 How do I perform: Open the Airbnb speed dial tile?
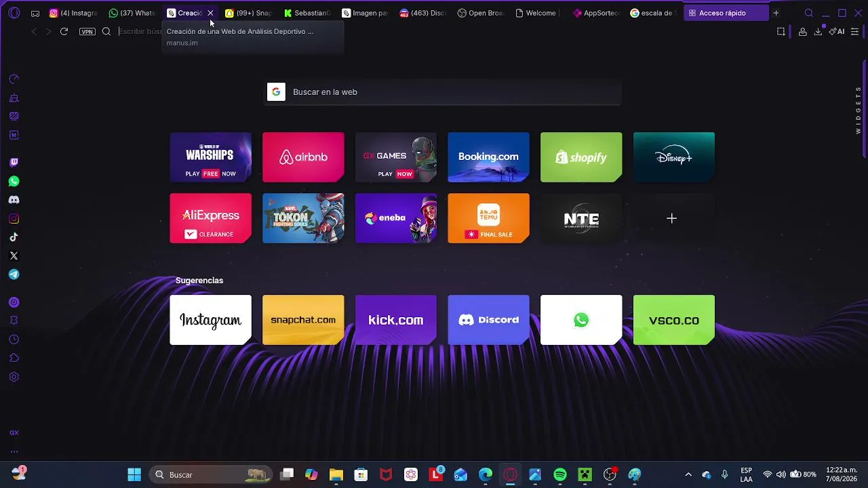coord(303,157)
